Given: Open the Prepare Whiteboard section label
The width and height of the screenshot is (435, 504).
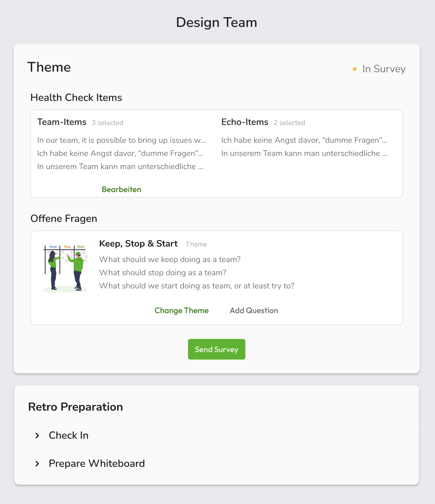Looking at the screenshot, I should coord(97,464).
